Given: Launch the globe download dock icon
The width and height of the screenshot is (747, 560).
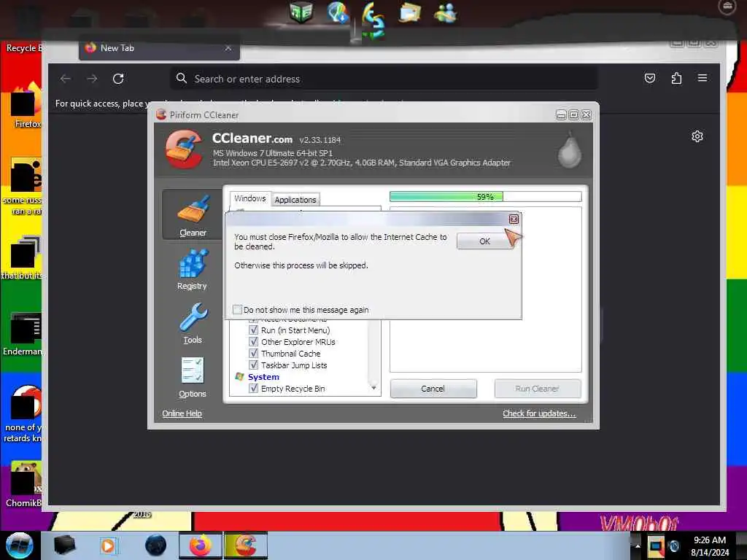Looking at the screenshot, I should 338,12.
